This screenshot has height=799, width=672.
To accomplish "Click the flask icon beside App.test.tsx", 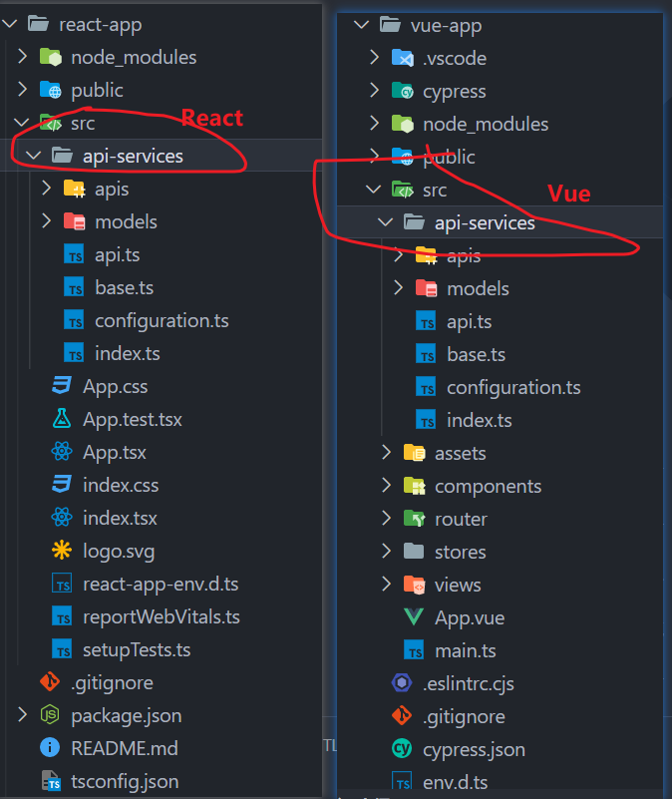I will coord(62,419).
